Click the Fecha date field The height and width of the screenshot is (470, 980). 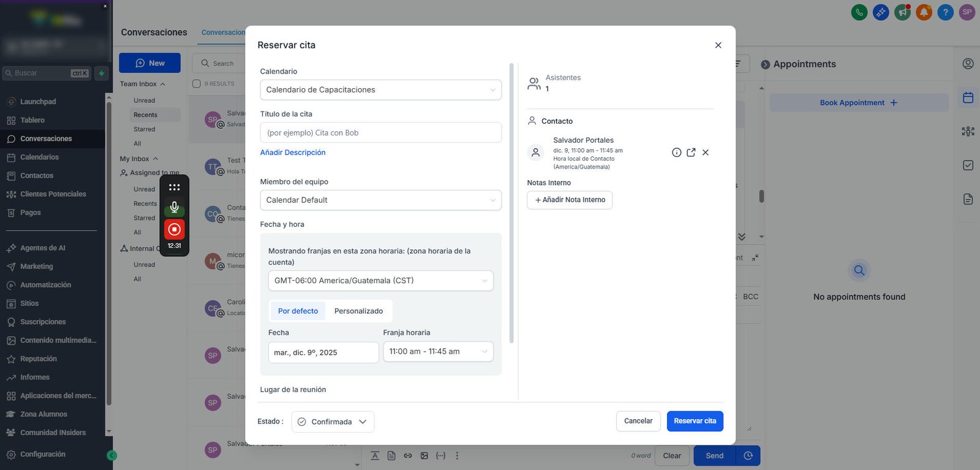[323, 352]
